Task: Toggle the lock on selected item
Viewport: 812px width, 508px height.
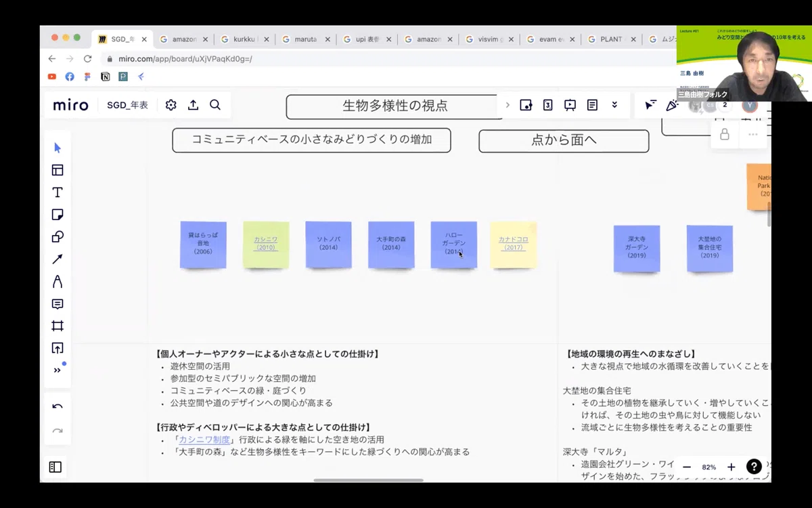Action: click(725, 135)
